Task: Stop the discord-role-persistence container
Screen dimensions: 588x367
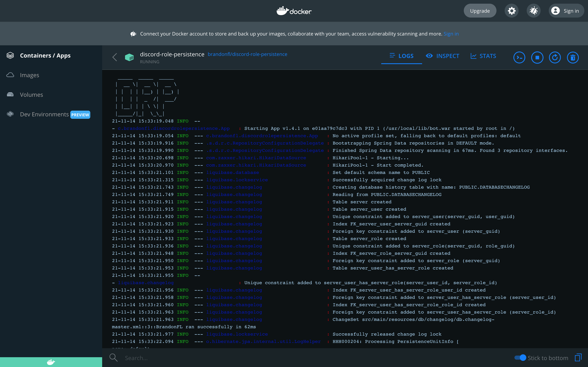Action: pos(537,57)
